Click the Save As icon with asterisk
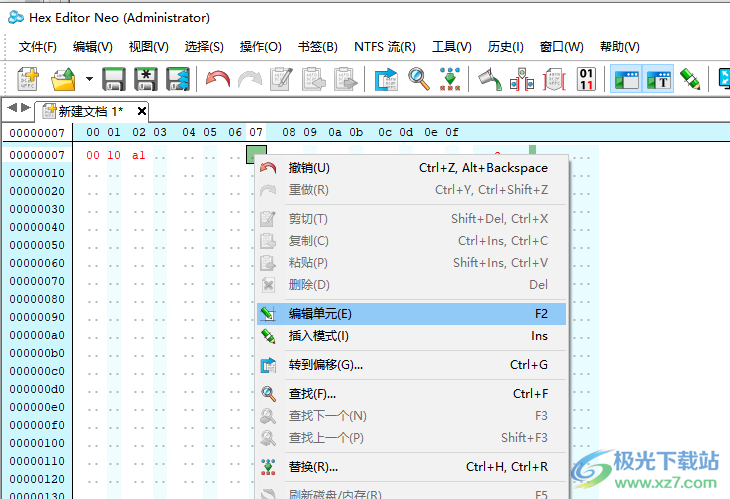Viewport: 730px width, 499px height. pos(146,79)
